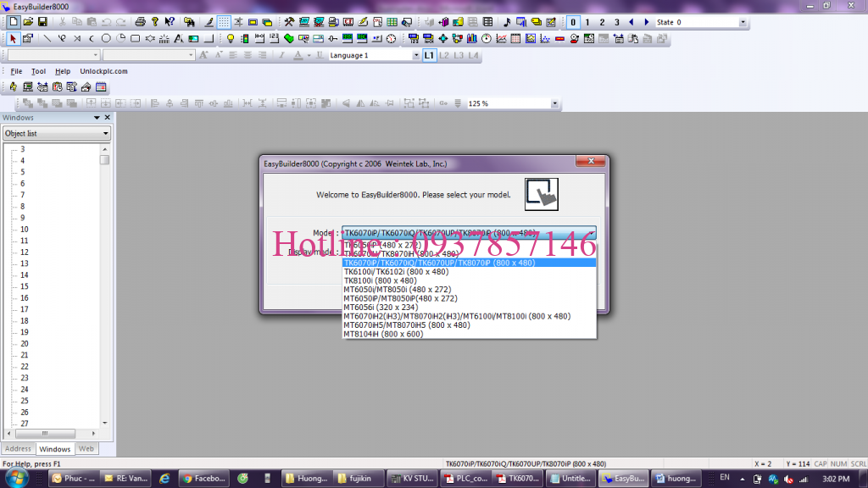The height and width of the screenshot is (488, 868).
Task: Save the project with floppy disk icon
Action: (42, 22)
